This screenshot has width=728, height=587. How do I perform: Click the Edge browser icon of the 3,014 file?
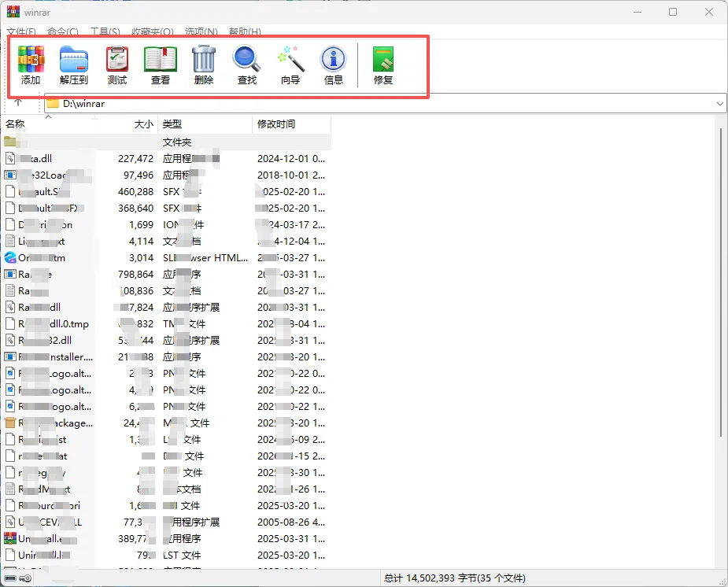(x=10, y=257)
